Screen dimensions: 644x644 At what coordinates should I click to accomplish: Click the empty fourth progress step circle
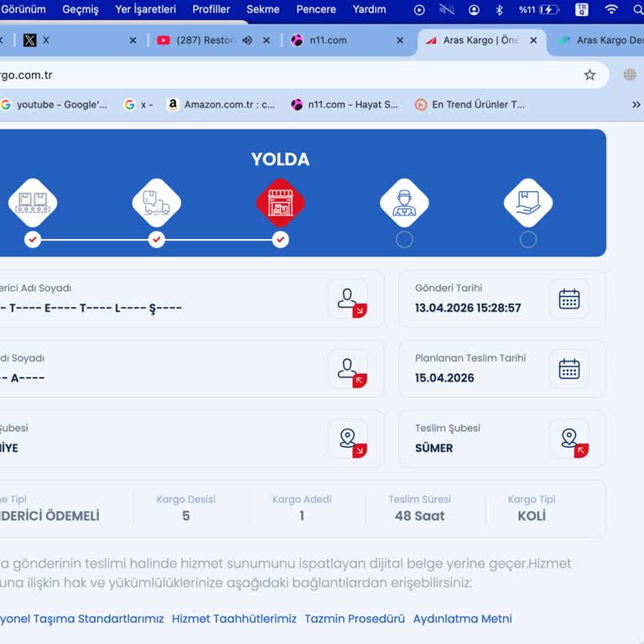point(404,240)
